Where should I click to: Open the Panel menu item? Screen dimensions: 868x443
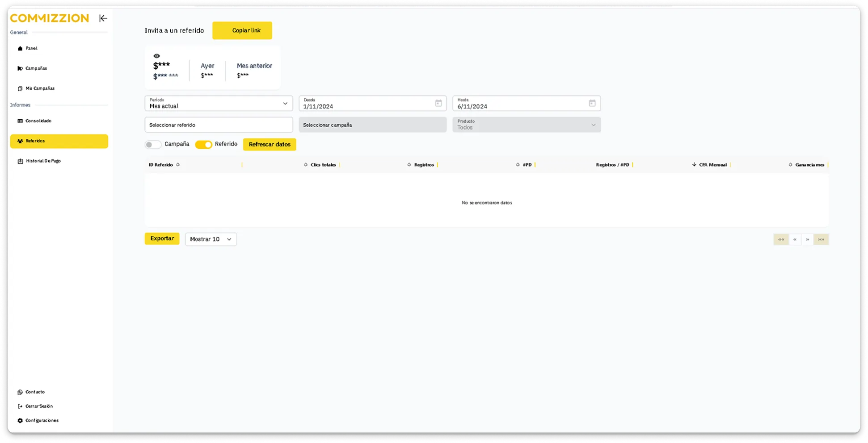(59, 48)
